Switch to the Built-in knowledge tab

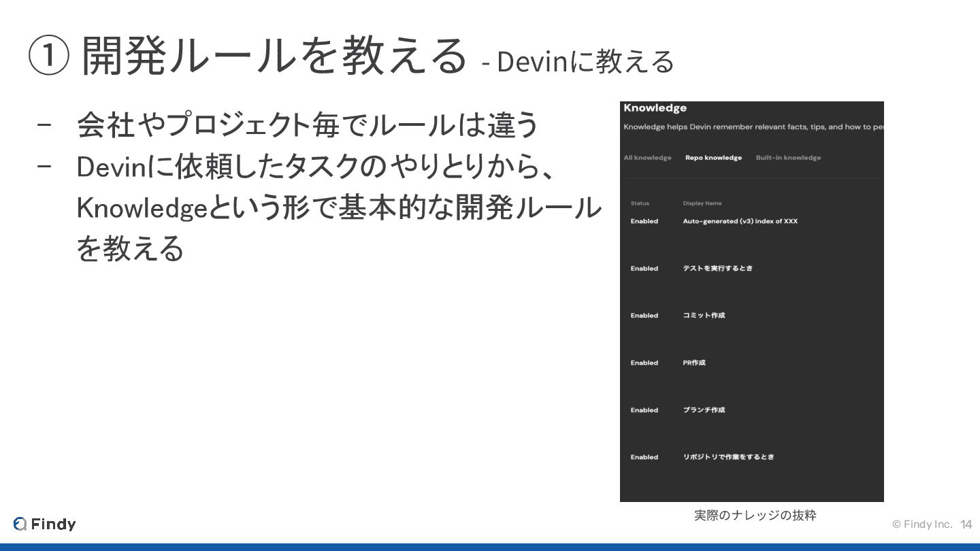point(788,158)
